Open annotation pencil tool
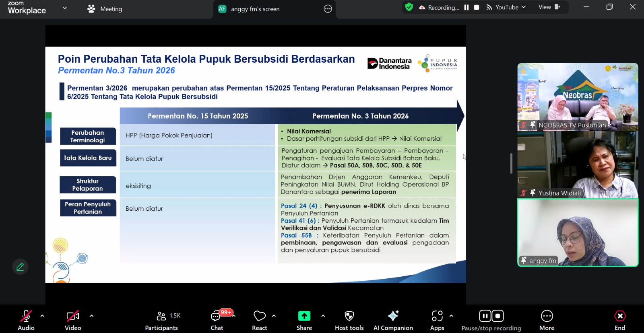The height and width of the screenshot is (333, 644). 20,266
